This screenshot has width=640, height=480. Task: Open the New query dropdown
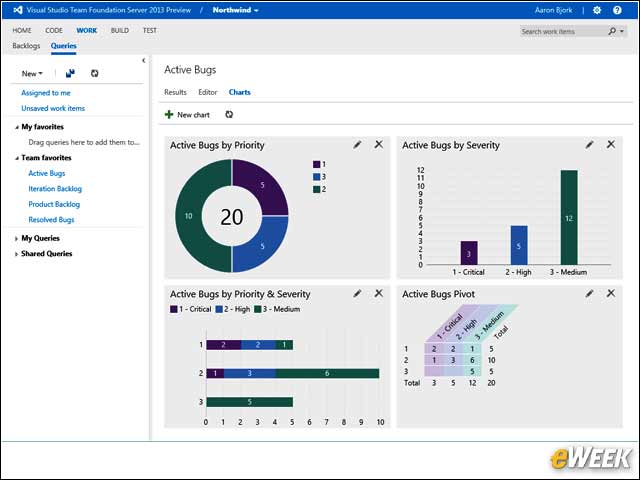tap(32, 74)
